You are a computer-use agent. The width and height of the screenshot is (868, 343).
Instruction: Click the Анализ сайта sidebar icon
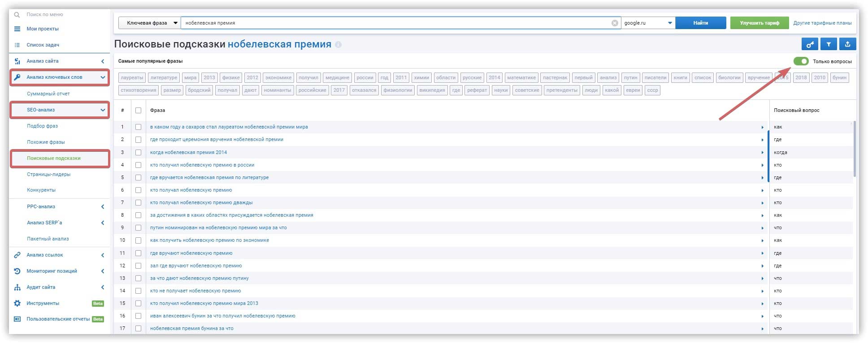point(17,61)
